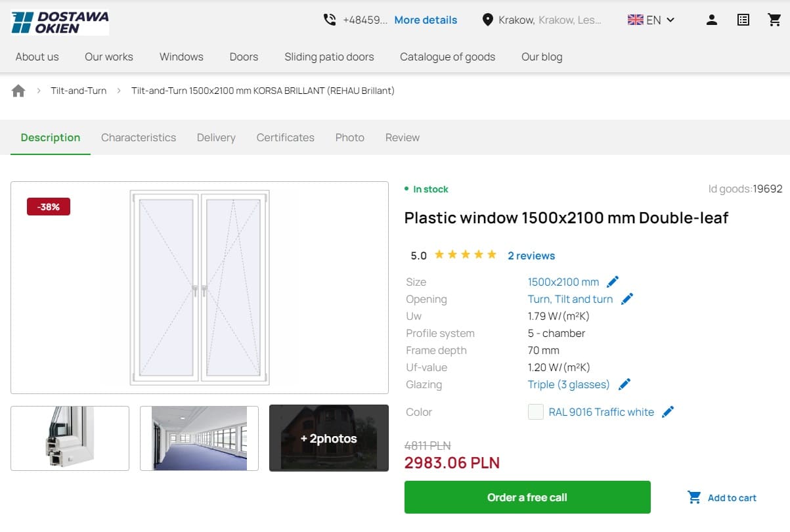Click the user account icon
Screen dimensions: 790x532
click(712, 20)
